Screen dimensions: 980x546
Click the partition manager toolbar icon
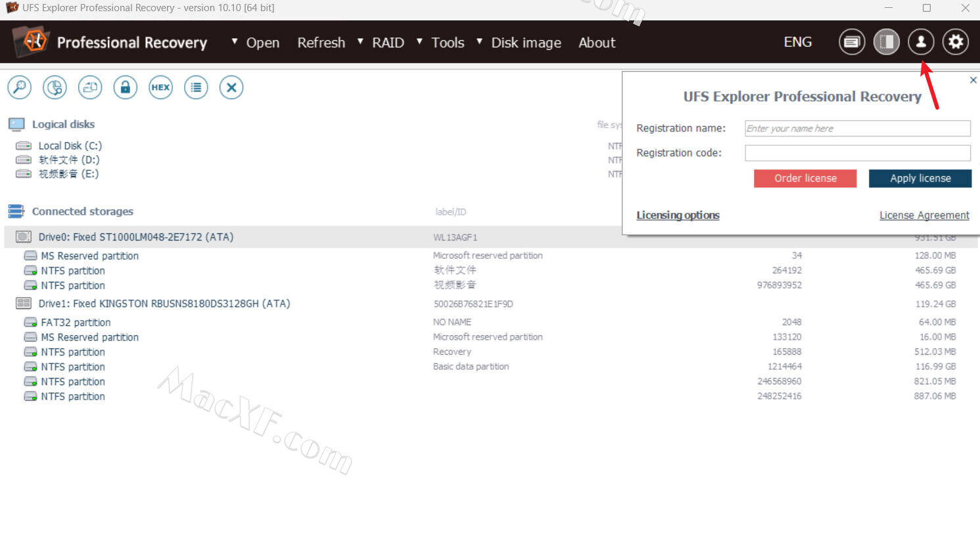coord(55,87)
